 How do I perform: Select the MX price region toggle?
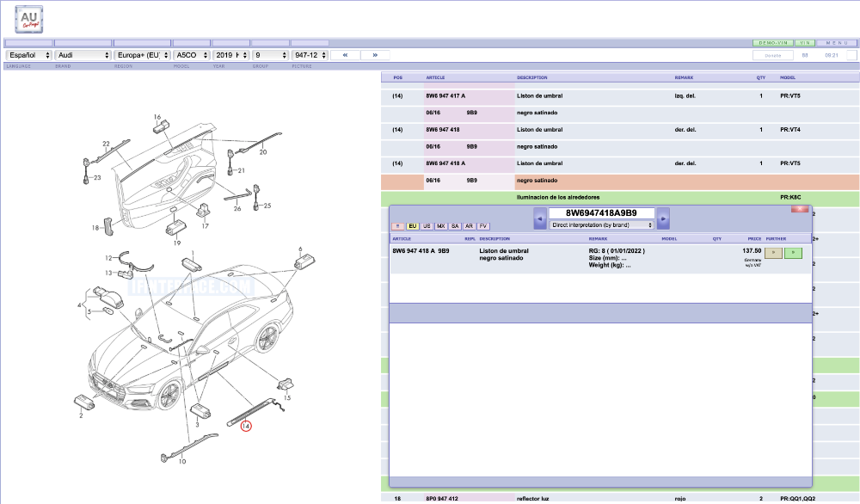click(441, 226)
